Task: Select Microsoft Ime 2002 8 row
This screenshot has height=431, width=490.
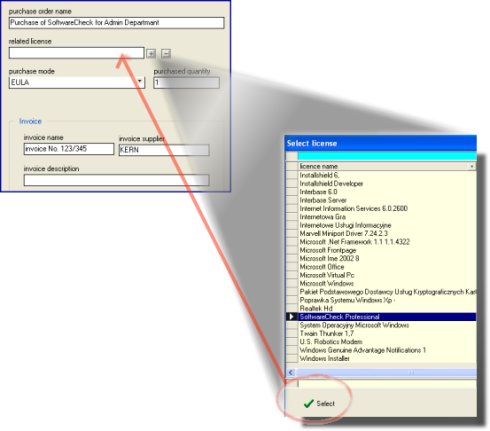Action: coord(387,258)
